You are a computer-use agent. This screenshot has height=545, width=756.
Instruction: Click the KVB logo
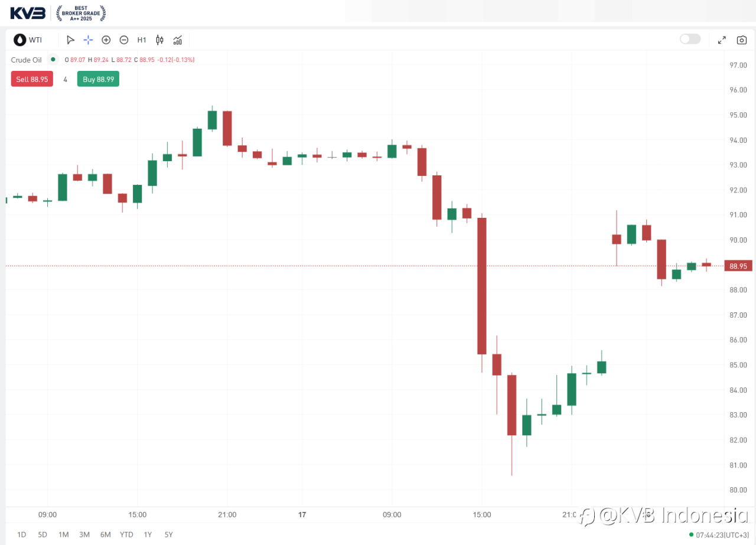(28, 12)
